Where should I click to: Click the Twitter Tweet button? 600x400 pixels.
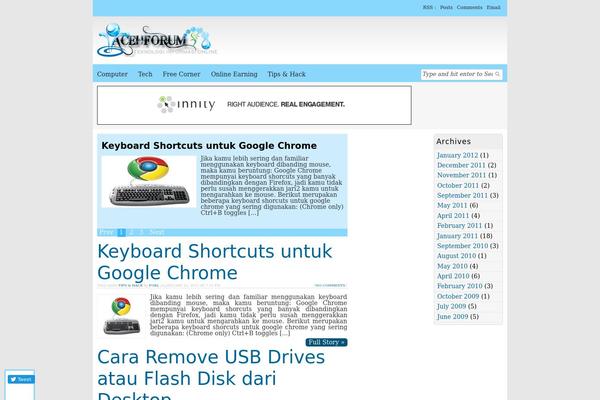[21, 379]
